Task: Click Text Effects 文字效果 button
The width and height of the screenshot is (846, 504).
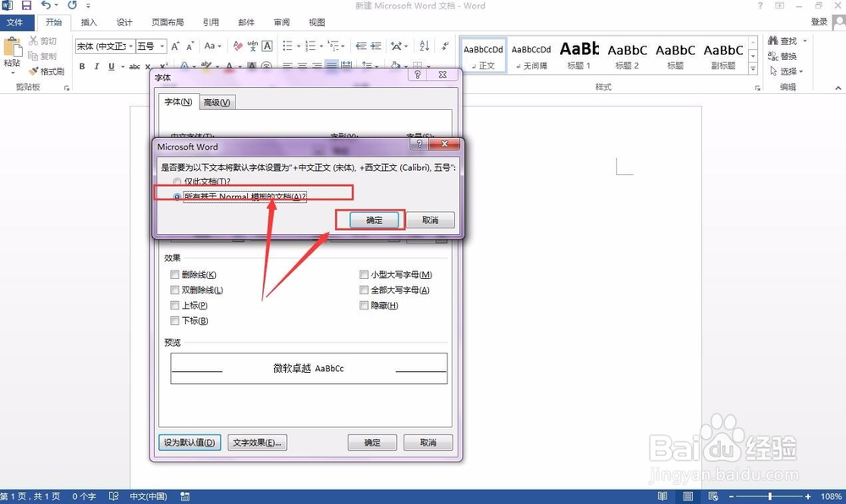Action: pos(257,442)
